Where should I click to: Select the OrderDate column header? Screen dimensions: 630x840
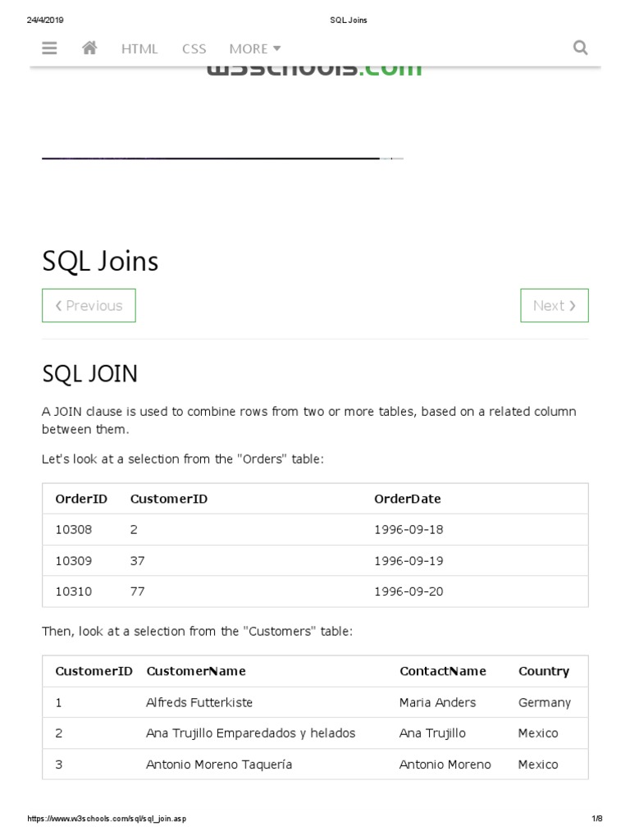pyautogui.click(x=407, y=499)
